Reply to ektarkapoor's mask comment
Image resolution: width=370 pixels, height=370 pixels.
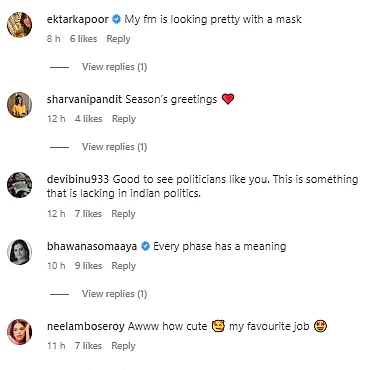click(x=118, y=39)
